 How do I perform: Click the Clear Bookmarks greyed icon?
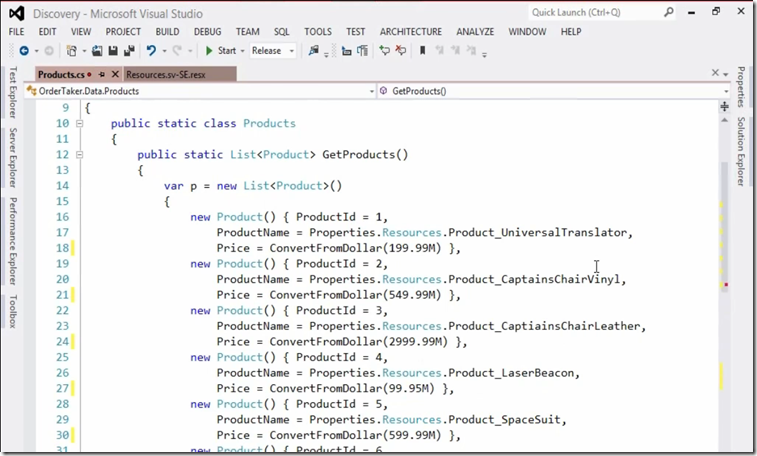(471, 50)
